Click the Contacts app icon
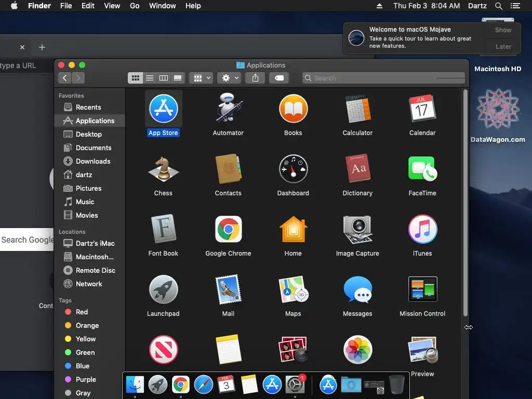The height and width of the screenshot is (399, 532). 229,169
